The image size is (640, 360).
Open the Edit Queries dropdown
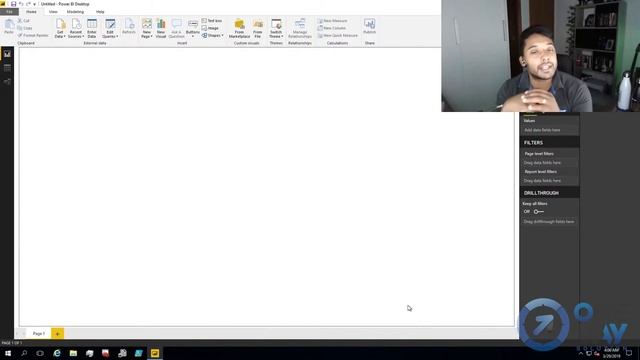coord(110,28)
